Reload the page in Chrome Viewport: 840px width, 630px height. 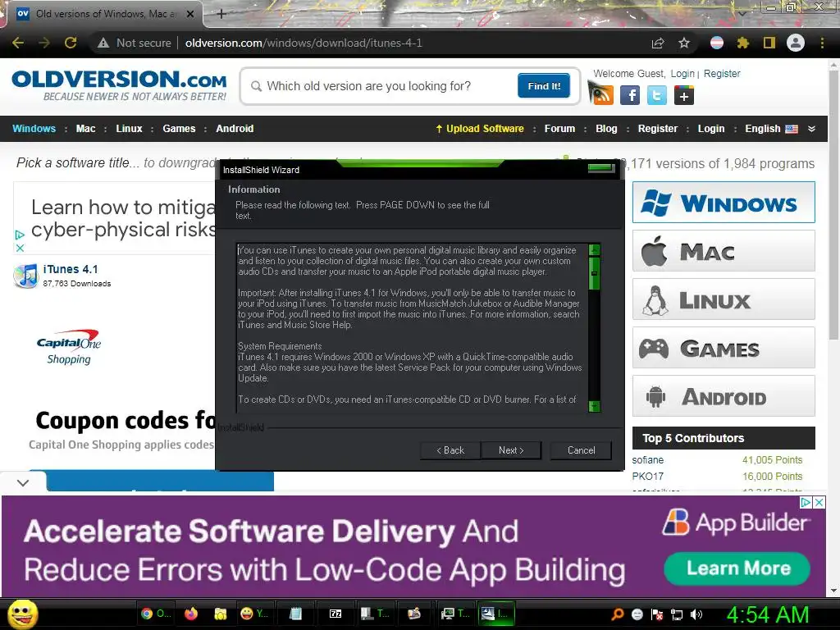71,43
